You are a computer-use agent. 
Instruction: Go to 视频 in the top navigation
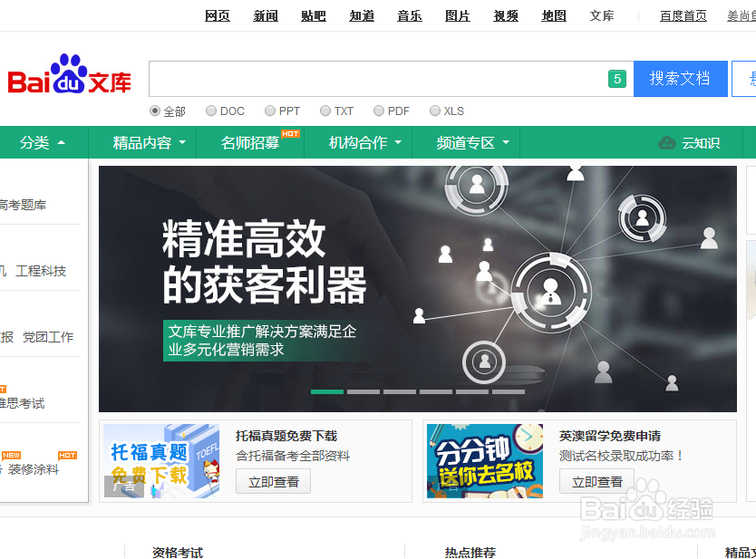point(506,16)
